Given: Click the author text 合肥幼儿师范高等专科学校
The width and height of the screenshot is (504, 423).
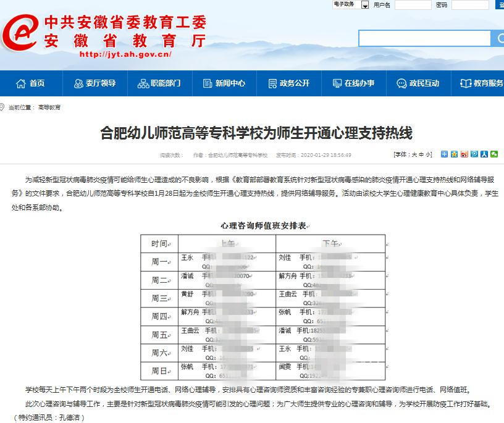Looking at the screenshot, I should [x=238, y=155].
